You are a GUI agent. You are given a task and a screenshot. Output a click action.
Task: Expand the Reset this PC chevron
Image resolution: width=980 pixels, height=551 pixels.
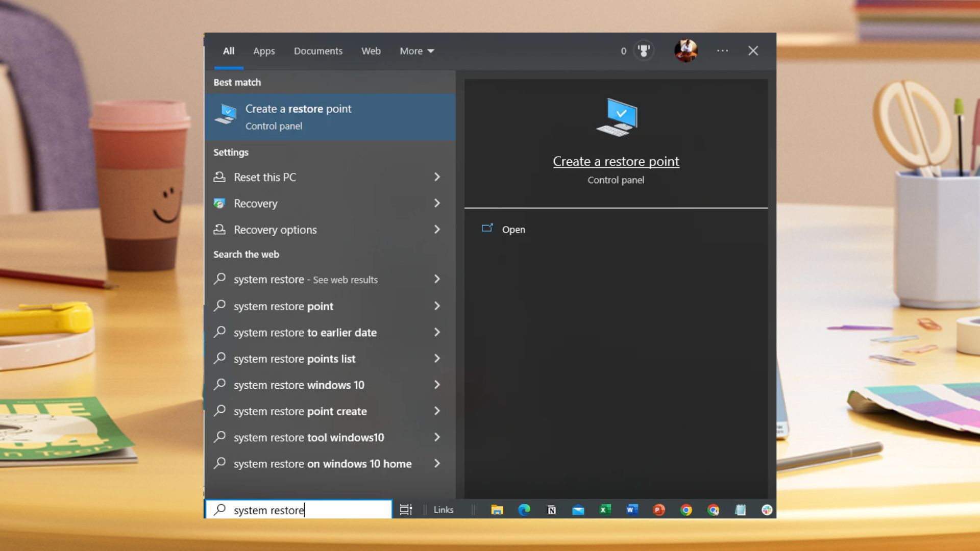(x=437, y=177)
